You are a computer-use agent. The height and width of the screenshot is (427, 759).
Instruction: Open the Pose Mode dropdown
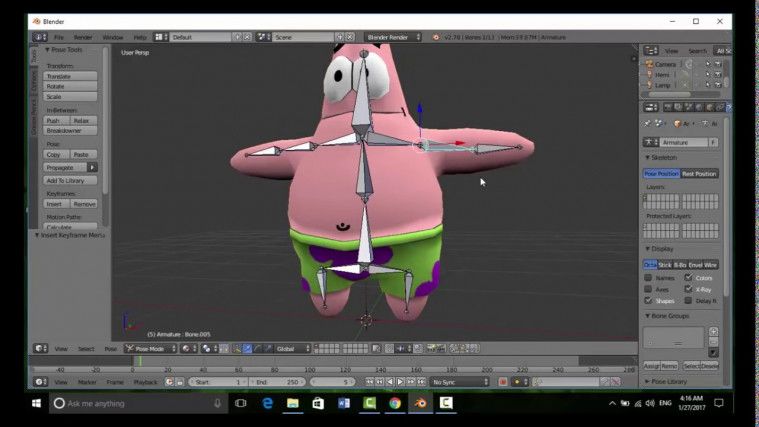point(150,349)
